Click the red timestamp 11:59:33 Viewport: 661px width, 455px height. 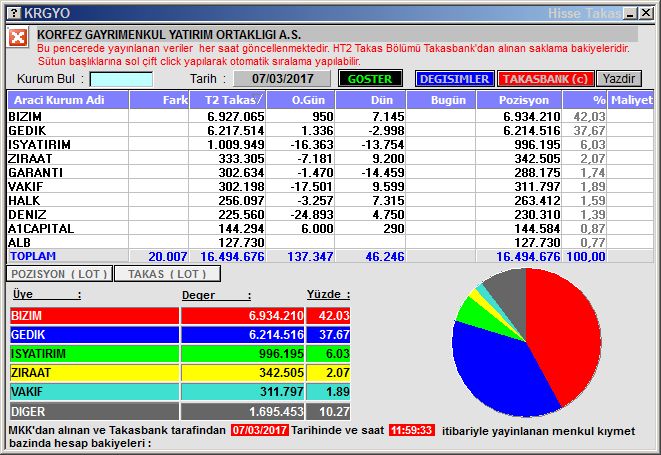[x=411, y=430]
